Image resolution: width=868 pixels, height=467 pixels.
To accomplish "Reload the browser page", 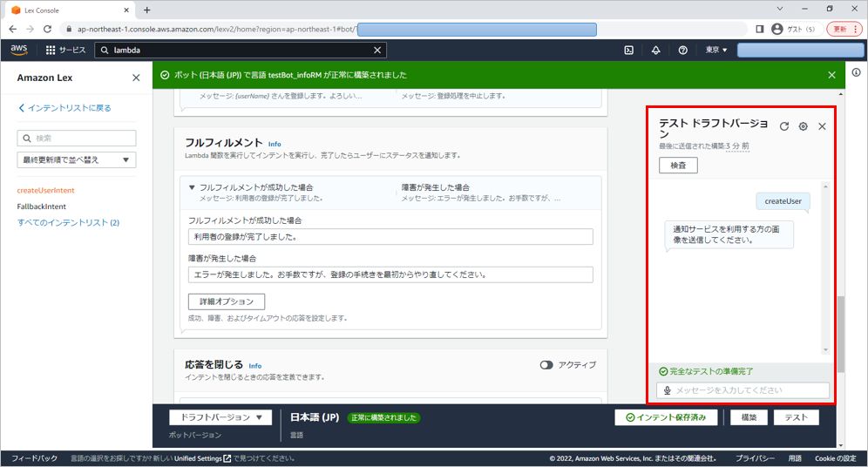I will (48, 29).
